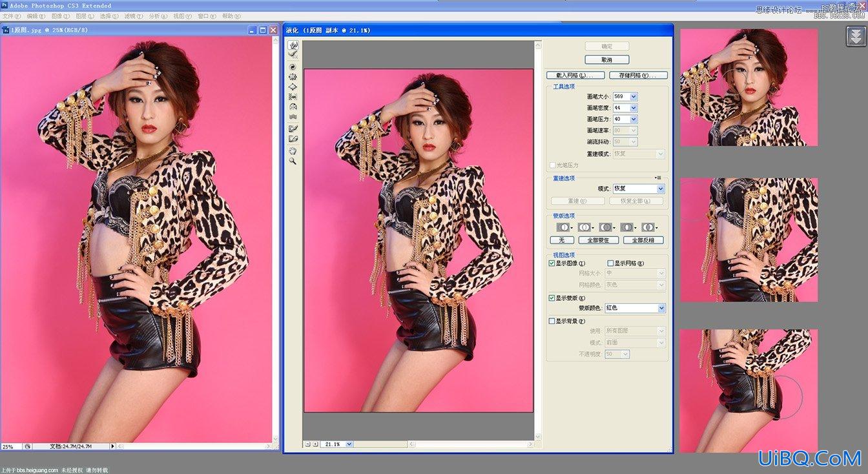Open the 画笔大小 dropdown arrow
The height and width of the screenshot is (474, 868).
[x=634, y=97]
